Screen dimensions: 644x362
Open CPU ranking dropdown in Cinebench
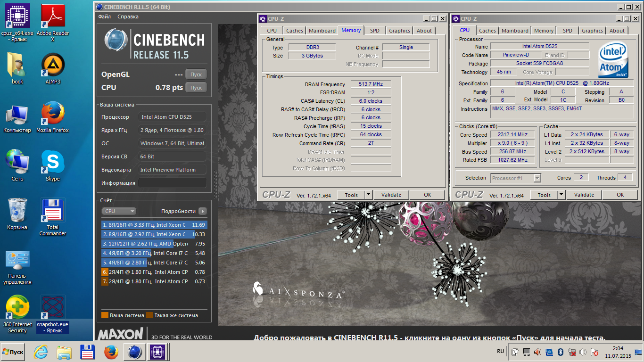click(119, 211)
